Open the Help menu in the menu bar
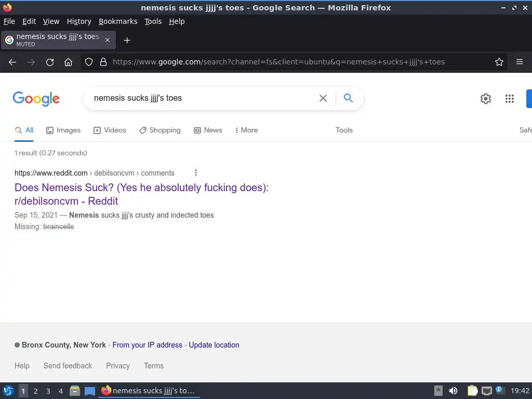The width and height of the screenshot is (532, 399). click(177, 21)
